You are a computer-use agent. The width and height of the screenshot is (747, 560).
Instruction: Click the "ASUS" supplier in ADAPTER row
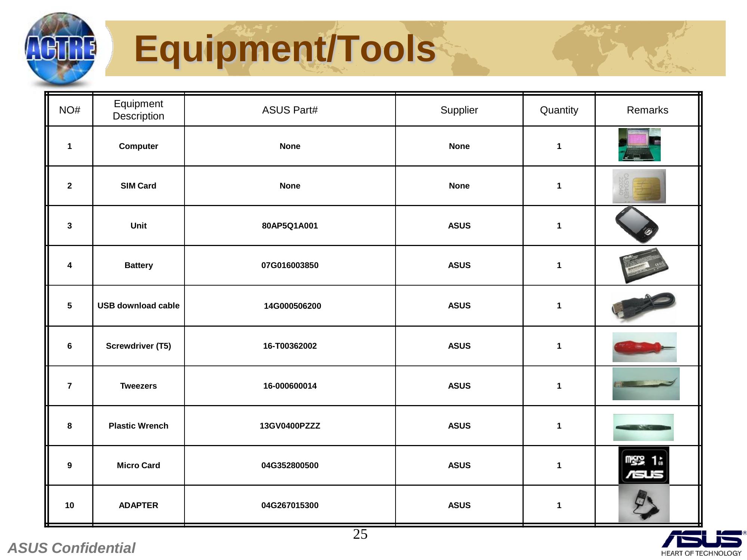(x=459, y=505)
